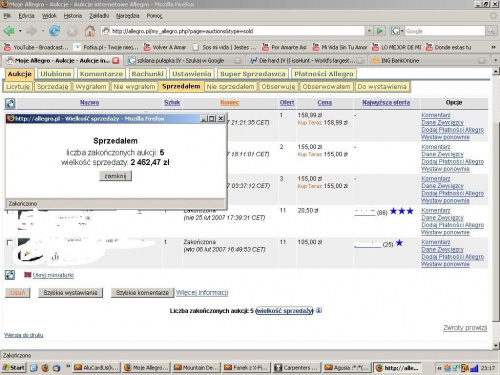Show more bookmarks with the chevron

493,47
